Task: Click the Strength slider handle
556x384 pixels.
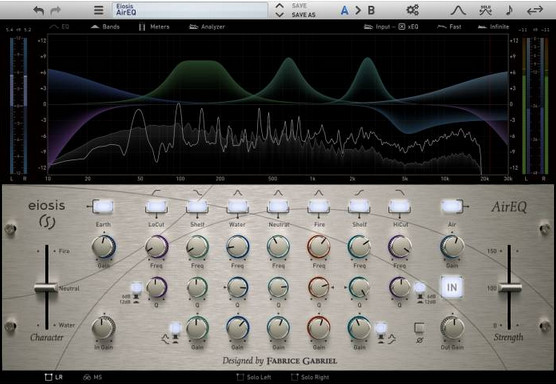Action: 510,287
